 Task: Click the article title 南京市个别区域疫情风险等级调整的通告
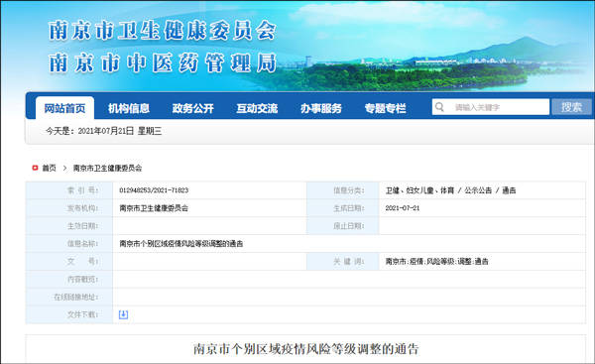305,349
